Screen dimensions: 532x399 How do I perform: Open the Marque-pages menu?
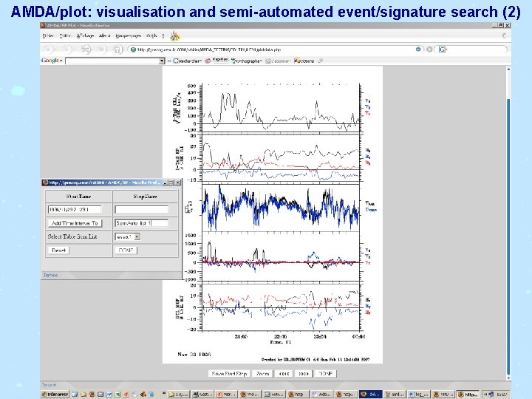[128, 35]
